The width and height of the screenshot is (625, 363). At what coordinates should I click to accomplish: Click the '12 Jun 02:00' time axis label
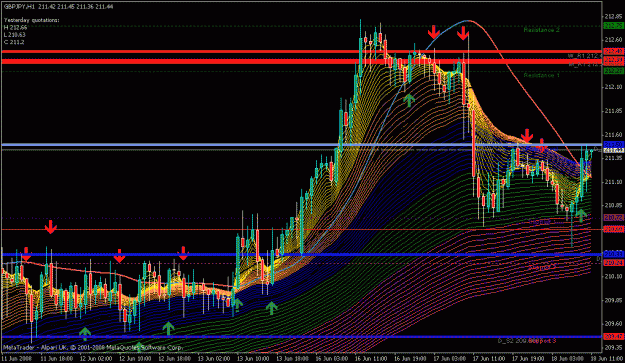96,359
